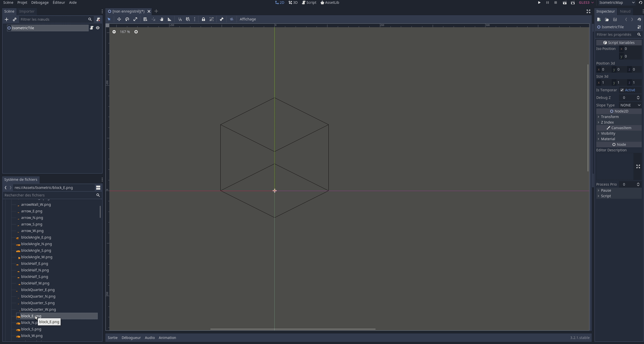
Task: Toggle distraction free mode icon
Action: (588, 11)
